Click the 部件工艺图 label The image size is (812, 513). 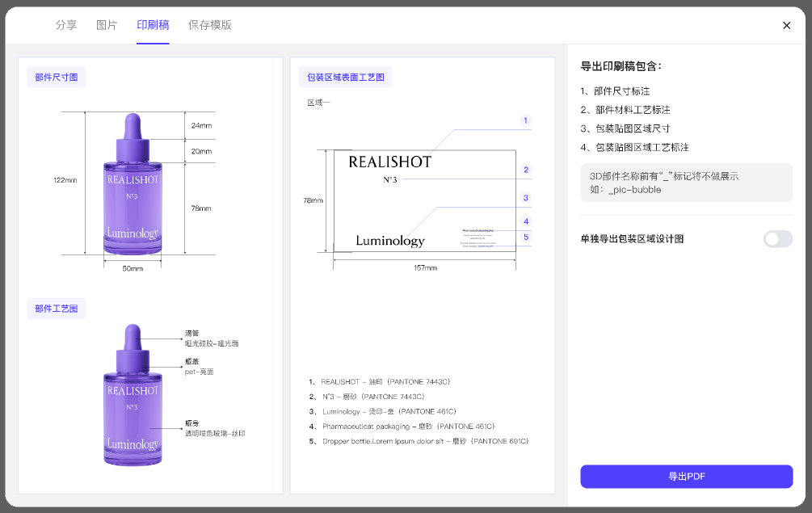coord(56,309)
